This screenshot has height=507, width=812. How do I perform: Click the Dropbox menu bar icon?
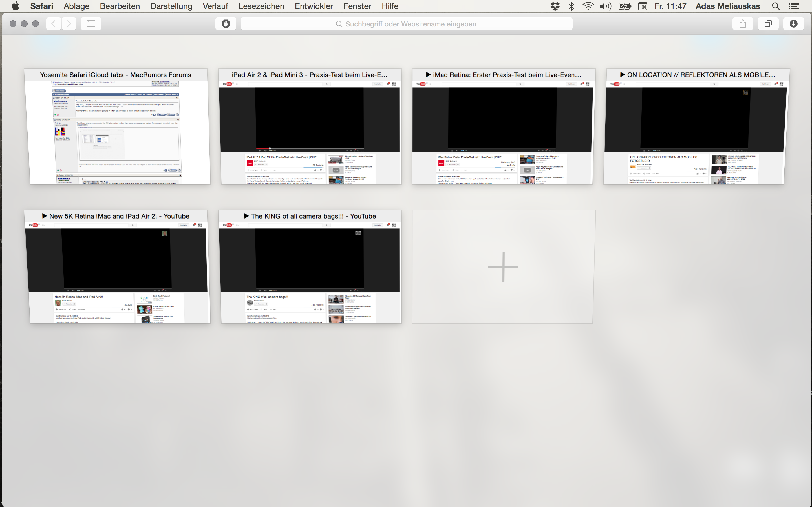[555, 6]
